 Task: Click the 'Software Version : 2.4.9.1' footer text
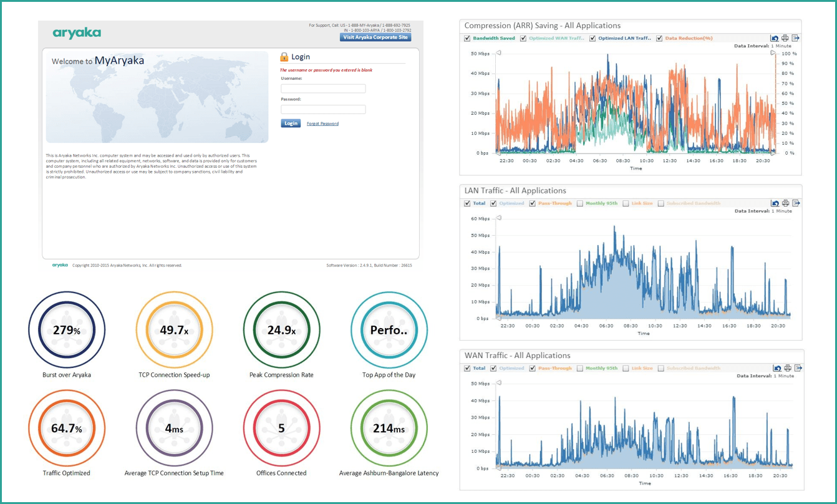pyautogui.click(x=369, y=266)
